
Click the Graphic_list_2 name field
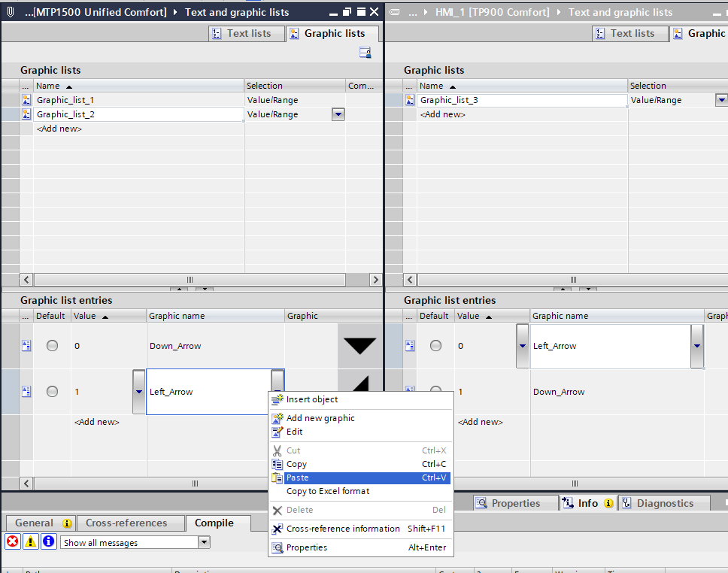pos(138,114)
